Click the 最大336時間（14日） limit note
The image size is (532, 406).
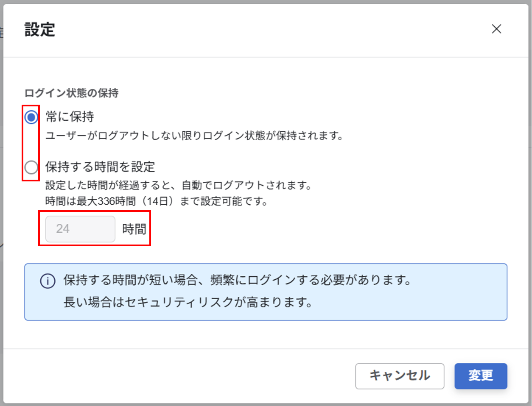click(x=157, y=201)
